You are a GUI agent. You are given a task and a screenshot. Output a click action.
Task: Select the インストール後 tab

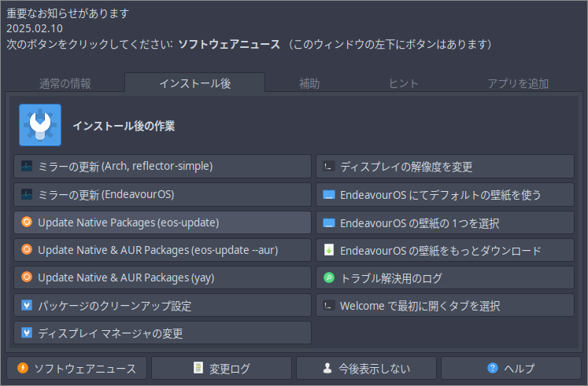pos(195,83)
